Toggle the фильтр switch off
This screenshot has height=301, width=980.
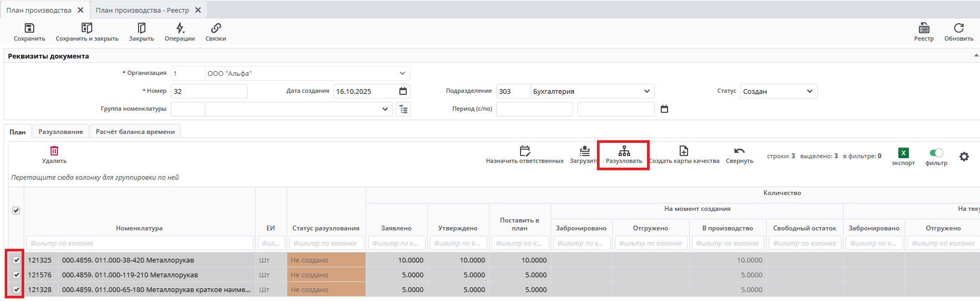click(936, 153)
